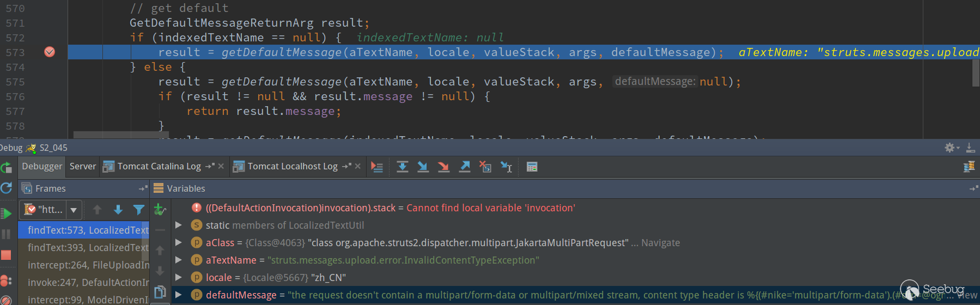The height and width of the screenshot is (305, 980).
Task: Close the Tomcat Localhost Log tab
Action: [x=358, y=167]
